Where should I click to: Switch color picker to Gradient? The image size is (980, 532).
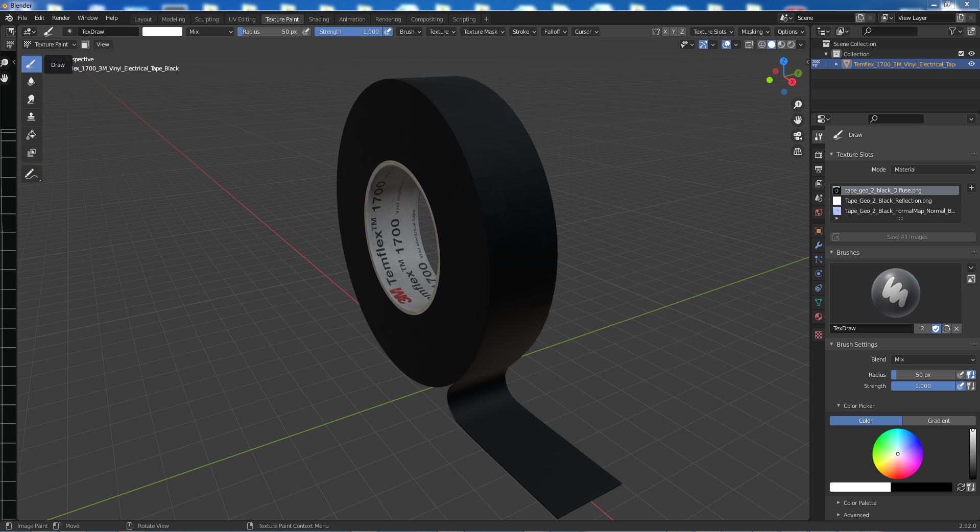(939, 421)
